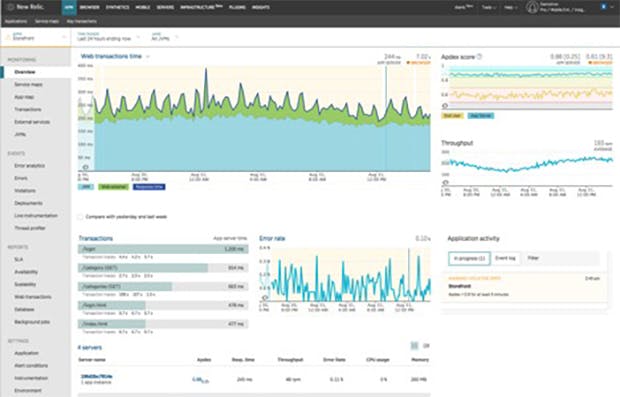Image resolution: width=620 pixels, height=397 pixels.
Task: Open SLA report in the sidebar
Action: (x=19, y=259)
